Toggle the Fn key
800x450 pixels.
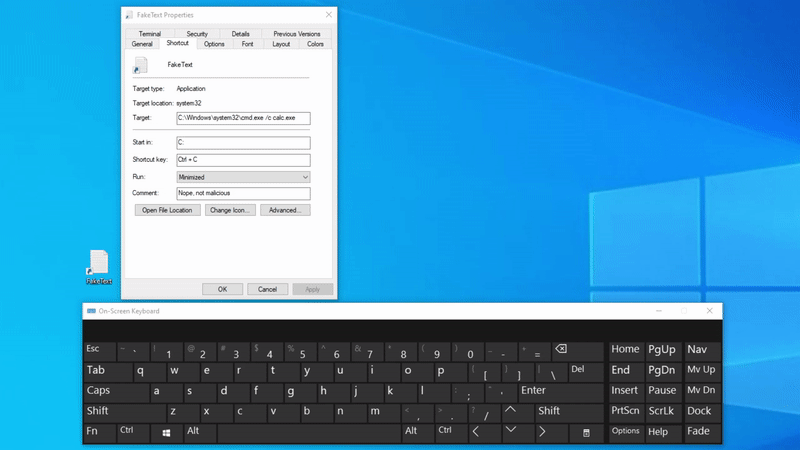point(99,433)
